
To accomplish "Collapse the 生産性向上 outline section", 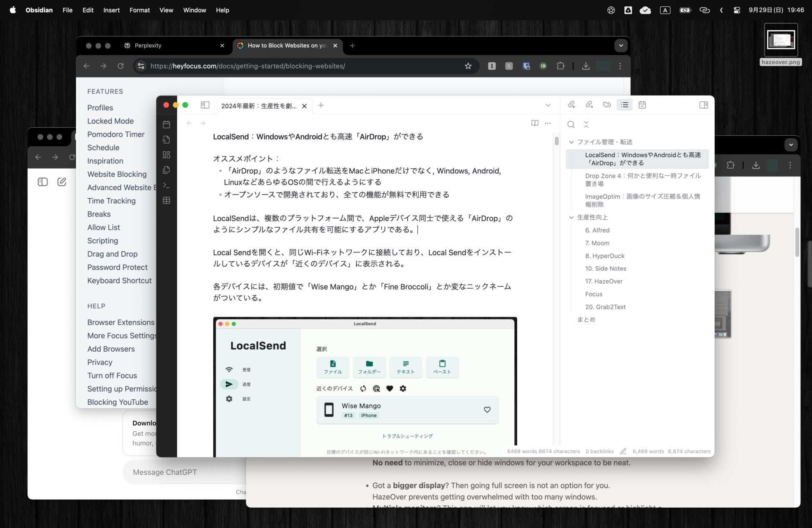I will click(x=571, y=217).
